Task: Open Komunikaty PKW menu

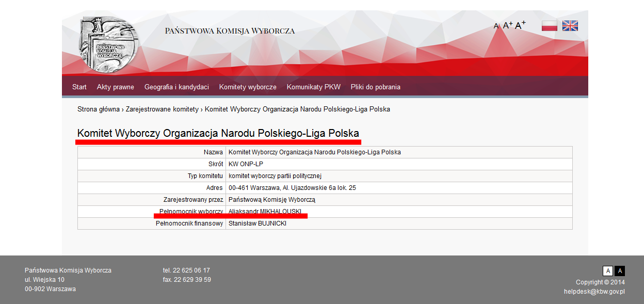Action: (x=314, y=87)
